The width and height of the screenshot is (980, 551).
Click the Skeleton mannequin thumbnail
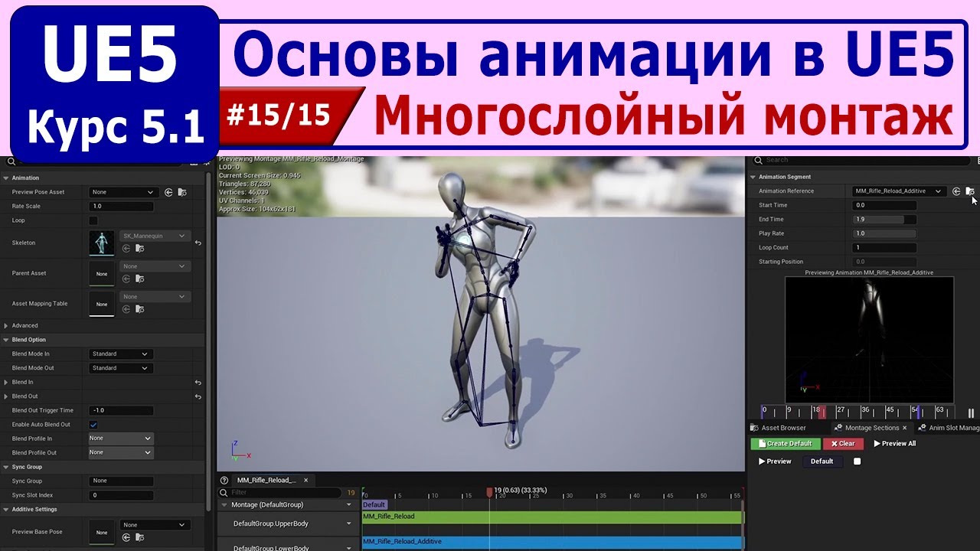pos(101,243)
